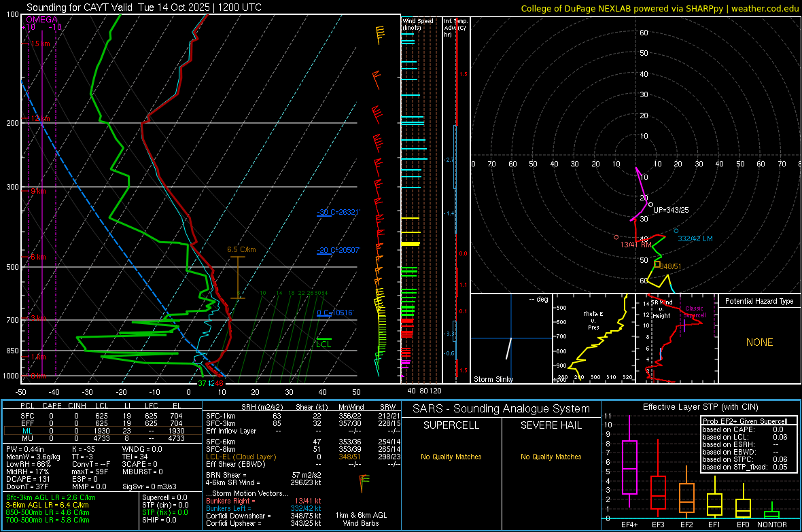Click the Potential Hazard Type header
The width and height of the screenshot is (802, 532).
(759, 301)
